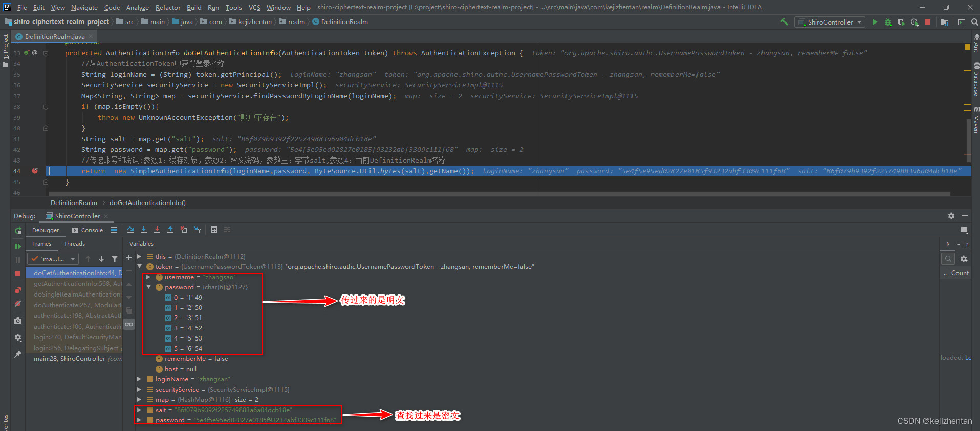Screen dimensions: 980x431
Task: Close the DefinitionRealm.java editor tab
Action: coord(91,36)
